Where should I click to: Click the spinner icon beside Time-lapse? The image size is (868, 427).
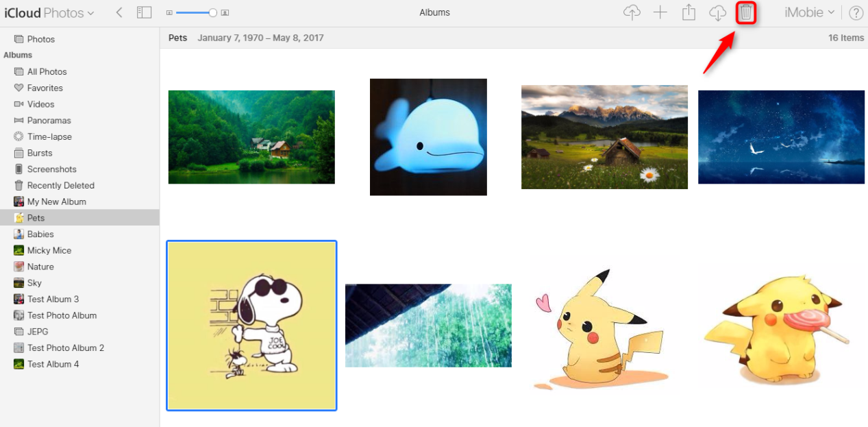coord(19,136)
